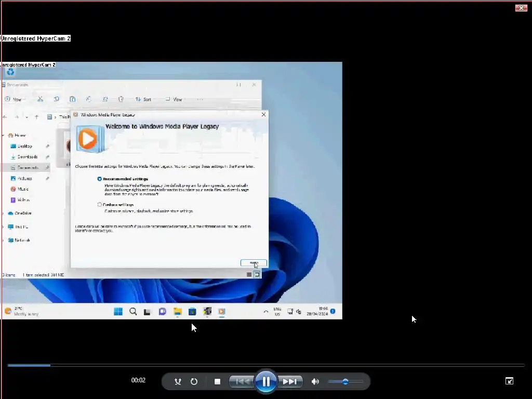The image size is (532, 399).
Task: Select Home in the Explorer sidebar
Action: tap(17, 136)
